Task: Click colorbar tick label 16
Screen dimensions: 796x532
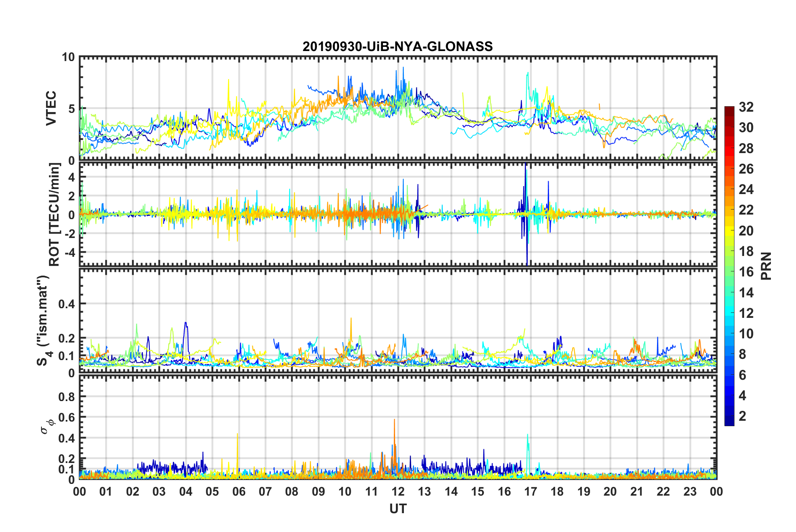Action: pyautogui.click(x=746, y=272)
